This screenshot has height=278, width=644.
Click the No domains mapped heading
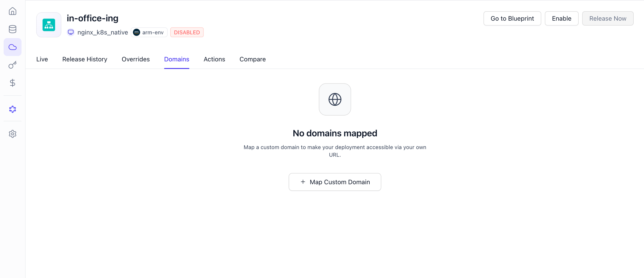(335, 133)
